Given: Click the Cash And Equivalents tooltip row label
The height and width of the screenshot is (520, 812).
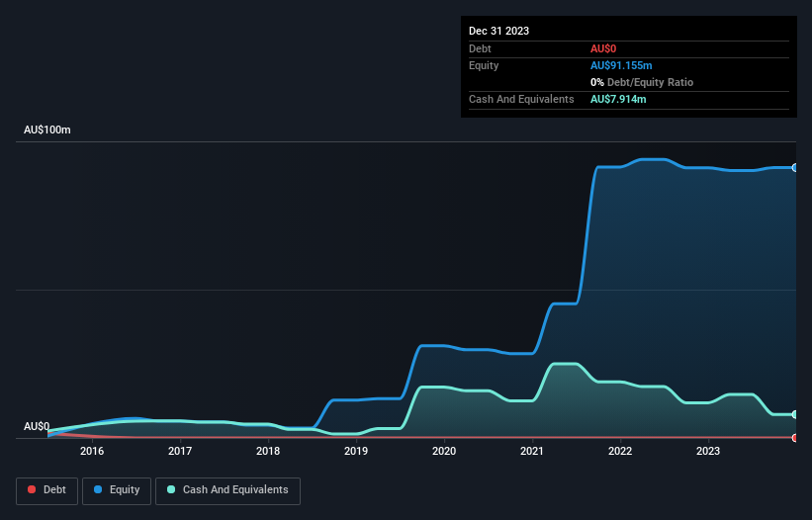Looking at the screenshot, I should pos(521,99).
